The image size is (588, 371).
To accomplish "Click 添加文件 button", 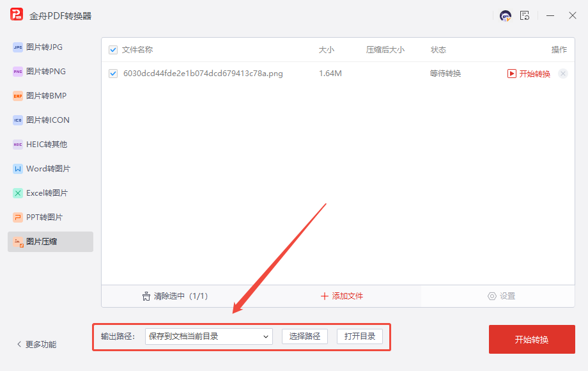I will click(x=342, y=296).
